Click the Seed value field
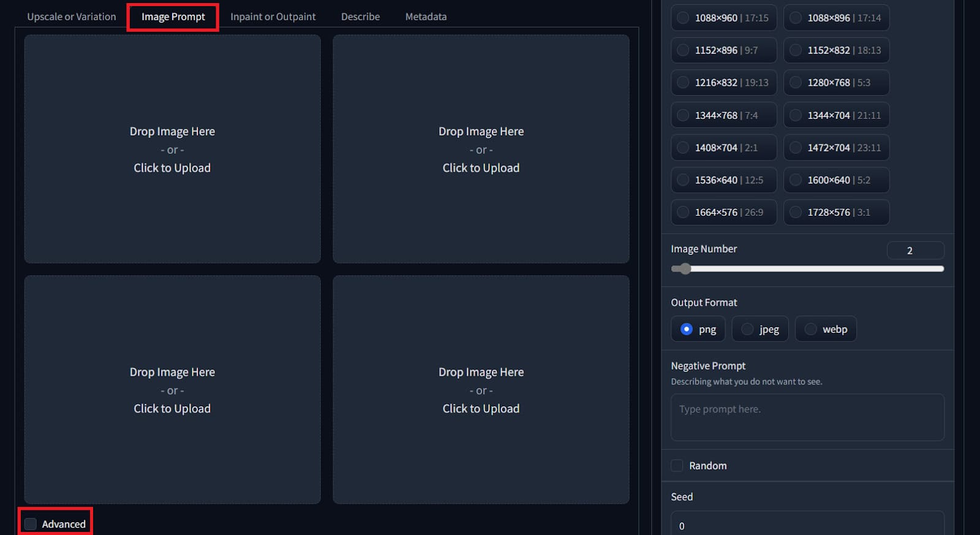The height and width of the screenshot is (535, 980). (807, 525)
